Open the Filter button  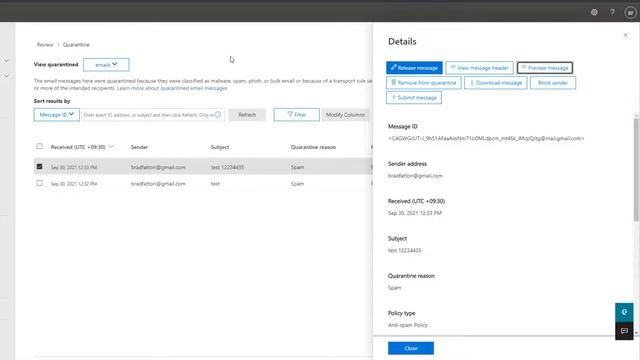pos(297,115)
